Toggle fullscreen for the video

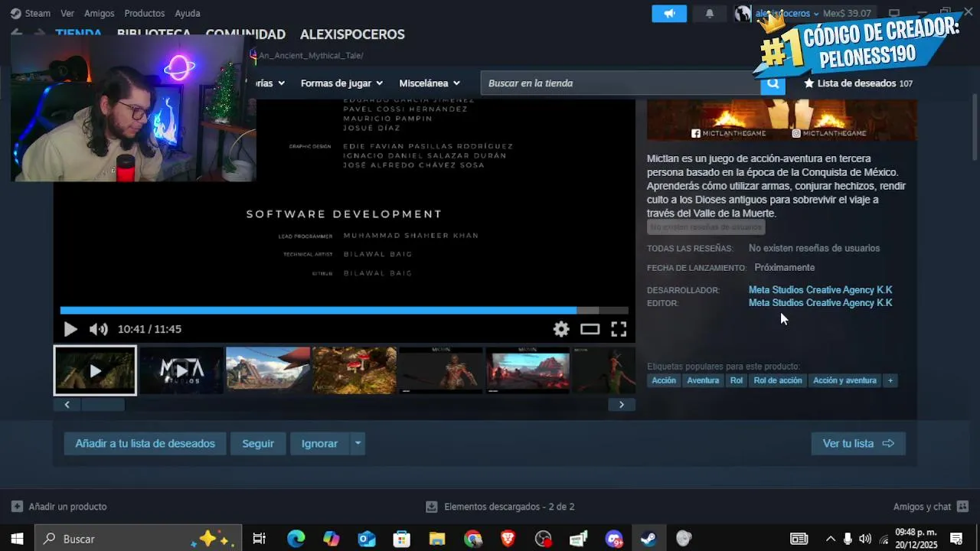[619, 329]
